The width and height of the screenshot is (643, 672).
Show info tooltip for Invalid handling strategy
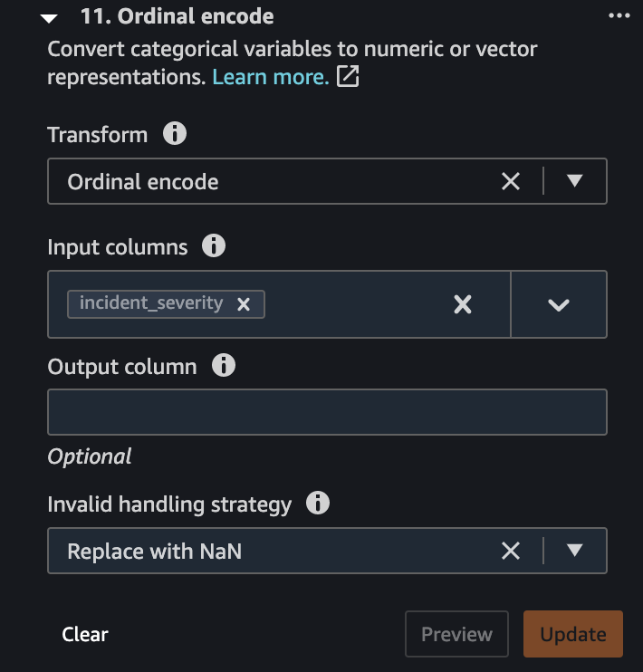click(x=318, y=503)
